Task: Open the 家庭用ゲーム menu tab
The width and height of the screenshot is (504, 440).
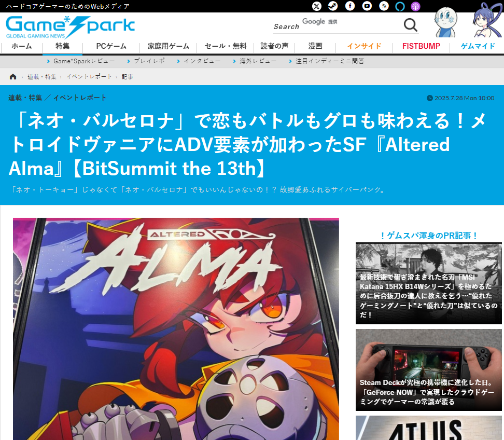Action: coord(168,46)
